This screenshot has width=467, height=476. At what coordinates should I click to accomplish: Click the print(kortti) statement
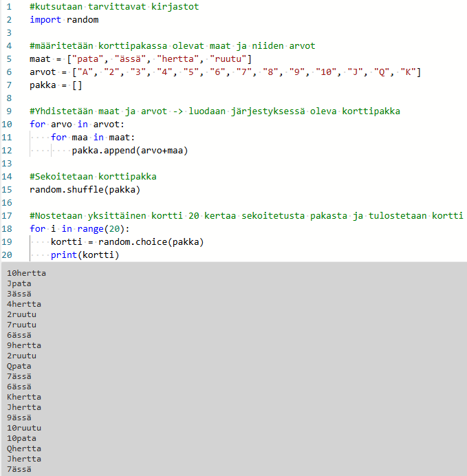click(x=85, y=255)
